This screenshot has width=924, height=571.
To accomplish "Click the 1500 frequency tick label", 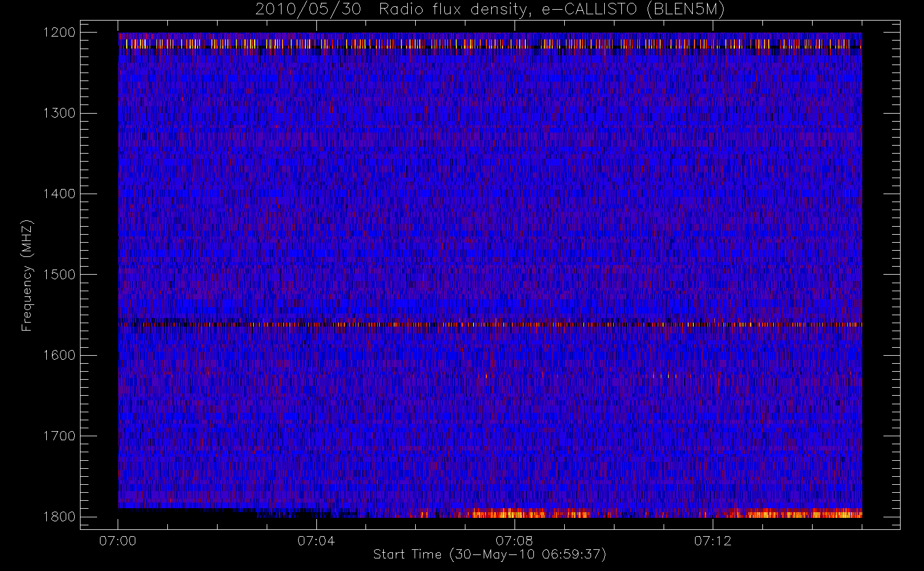I will pyautogui.click(x=60, y=275).
